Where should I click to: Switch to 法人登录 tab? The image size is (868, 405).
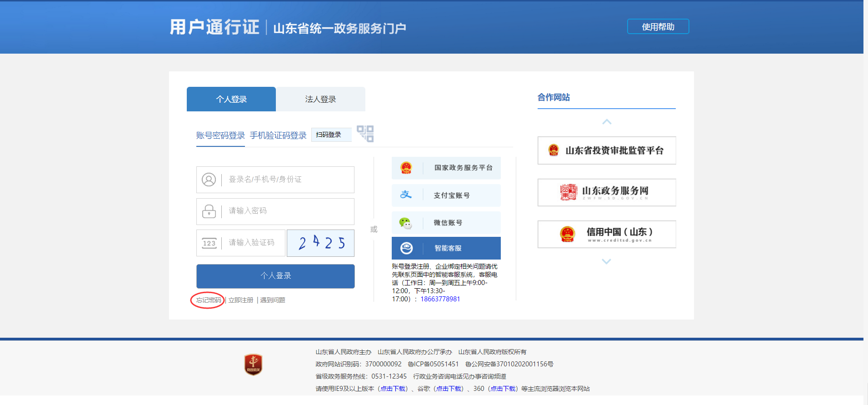click(x=320, y=99)
